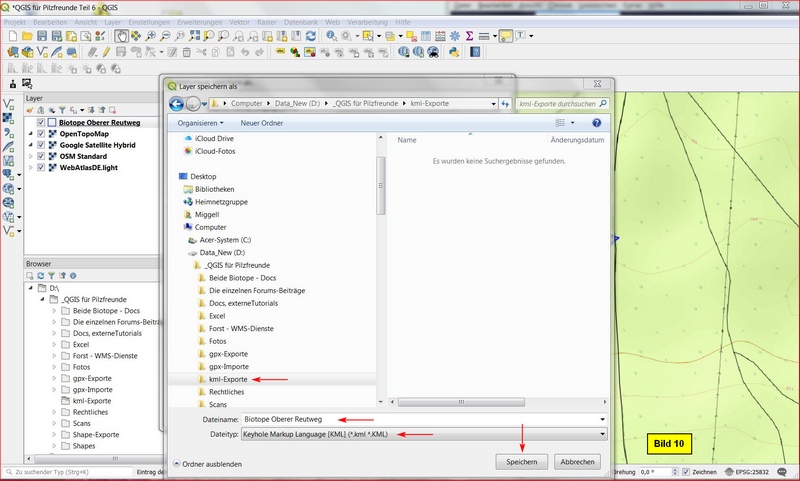Select the Zoom In magnifier tool
This screenshot has width=800, height=481.
coord(151,36)
